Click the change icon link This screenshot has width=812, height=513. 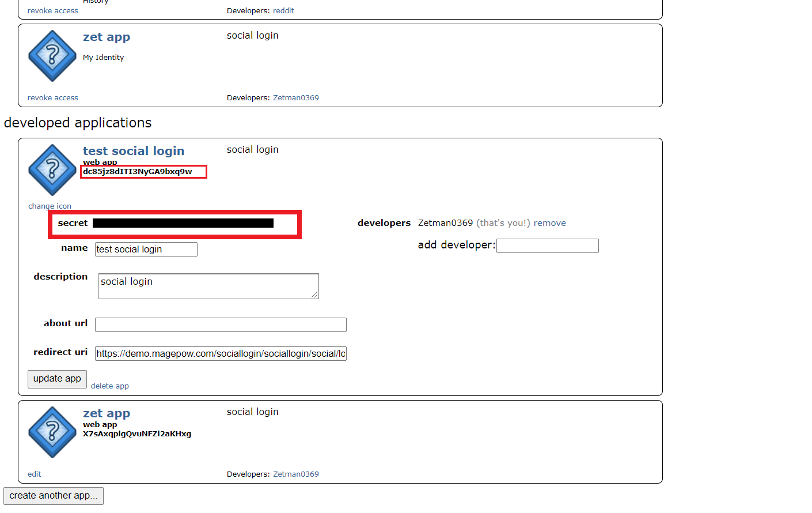tap(50, 206)
